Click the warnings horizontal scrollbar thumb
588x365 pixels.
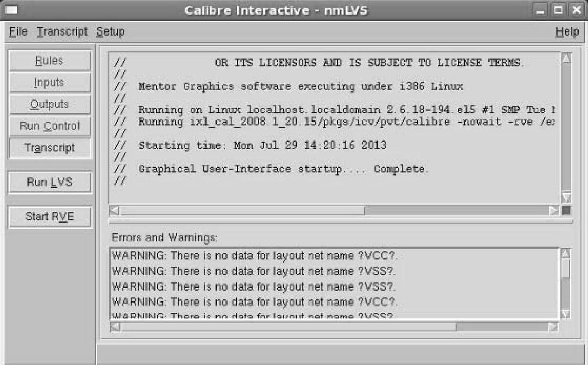point(288,327)
